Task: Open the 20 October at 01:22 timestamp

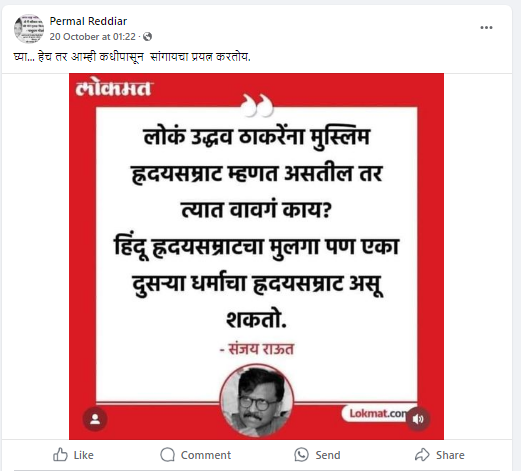Action: 93,37
